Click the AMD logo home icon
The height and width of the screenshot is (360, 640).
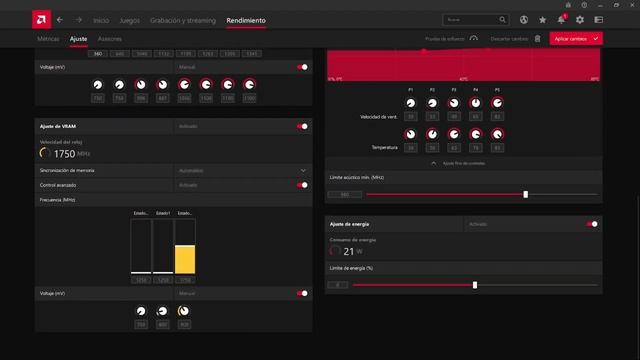pyautogui.click(x=41, y=20)
